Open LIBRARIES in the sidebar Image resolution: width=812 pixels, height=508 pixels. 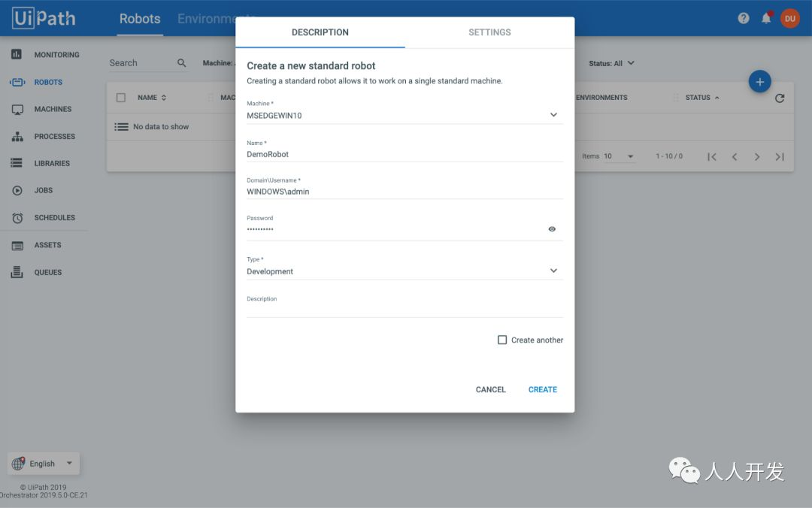[52, 163]
